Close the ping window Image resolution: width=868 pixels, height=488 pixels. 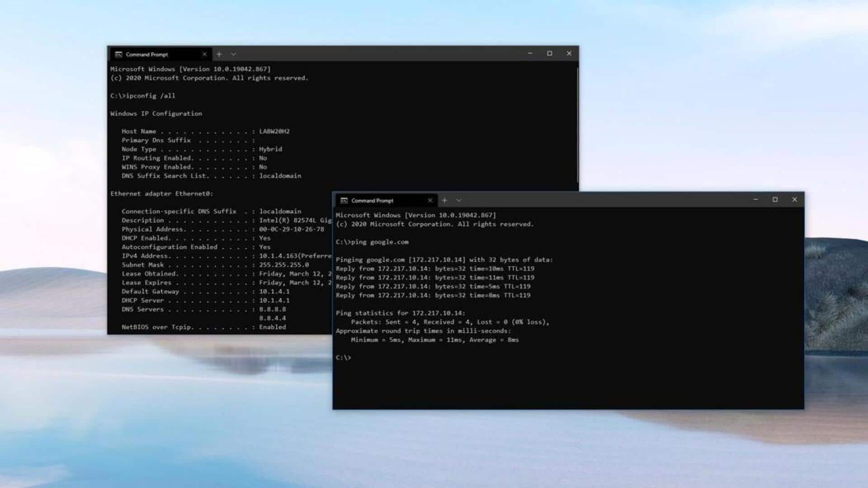point(794,199)
